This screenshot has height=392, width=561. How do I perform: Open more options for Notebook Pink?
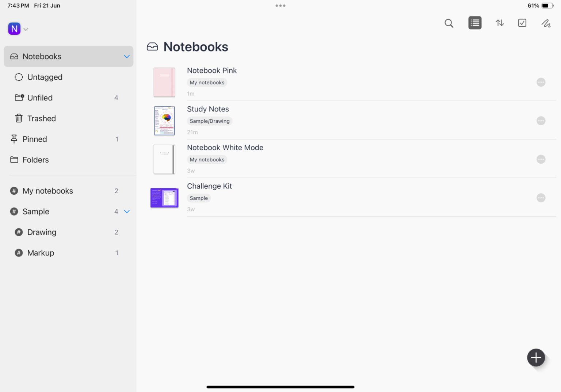click(541, 82)
